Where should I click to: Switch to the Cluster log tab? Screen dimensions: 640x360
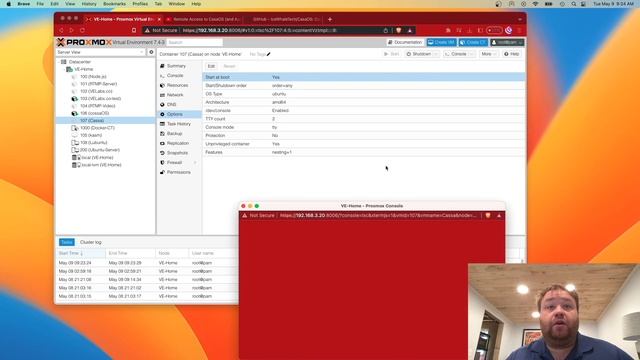(x=91, y=242)
